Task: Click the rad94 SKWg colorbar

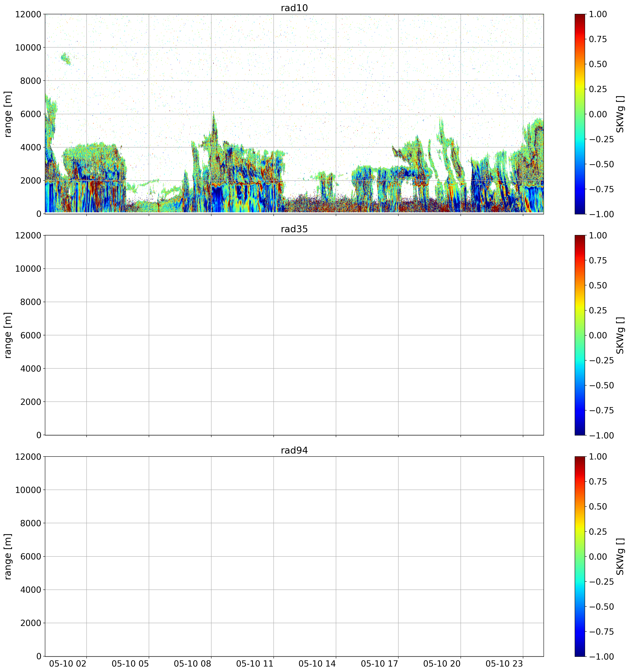Action: click(x=580, y=556)
